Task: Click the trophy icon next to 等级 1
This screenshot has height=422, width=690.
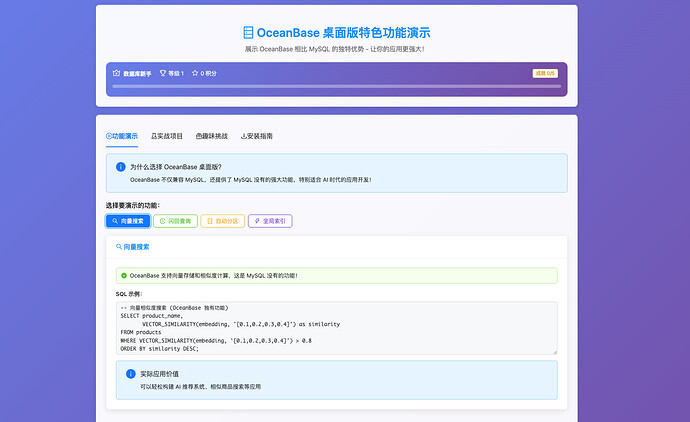Action: [163, 73]
